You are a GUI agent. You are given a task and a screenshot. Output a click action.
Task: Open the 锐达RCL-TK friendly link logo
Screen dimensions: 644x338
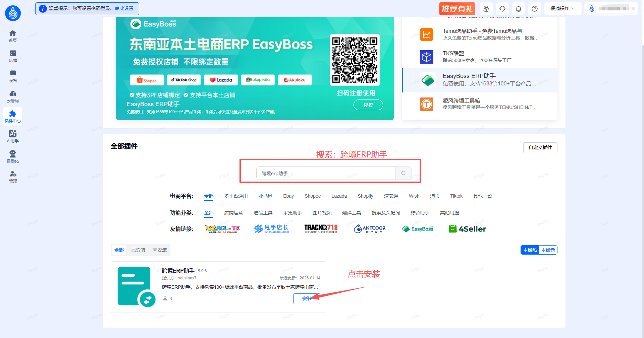[222, 229]
